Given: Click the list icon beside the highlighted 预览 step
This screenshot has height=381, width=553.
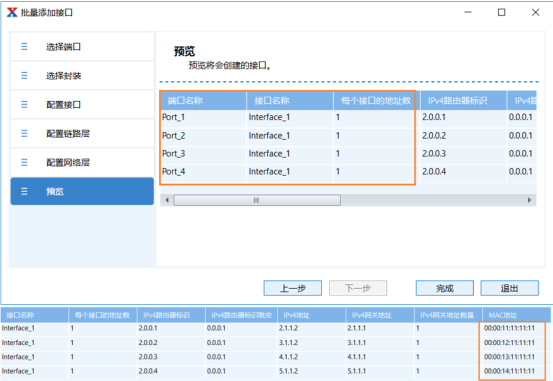Looking at the screenshot, I should tap(24, 191).
